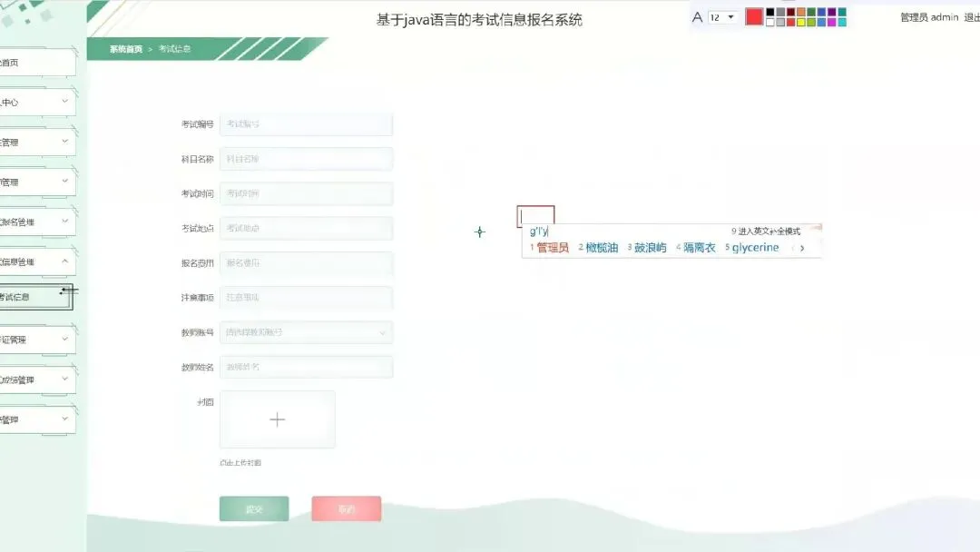Click the 科目名称 input field
Viewport: 980px width, 552px height.
point(307,159)
